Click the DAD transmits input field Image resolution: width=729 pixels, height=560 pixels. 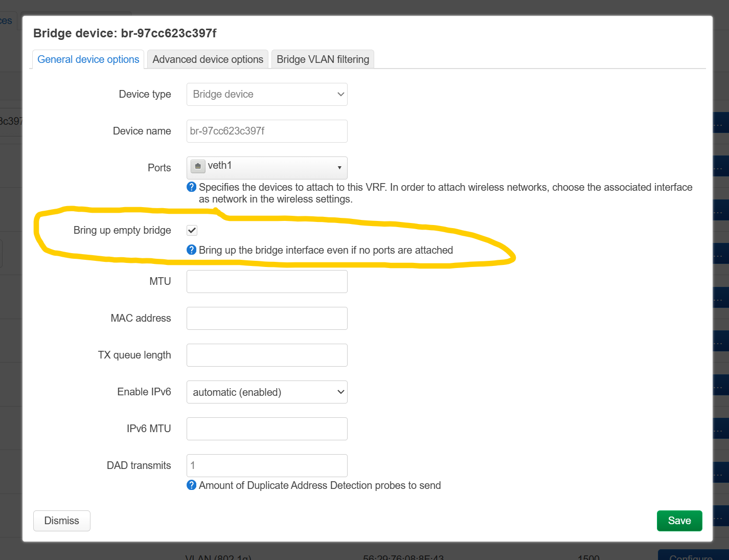coord(267,466)
